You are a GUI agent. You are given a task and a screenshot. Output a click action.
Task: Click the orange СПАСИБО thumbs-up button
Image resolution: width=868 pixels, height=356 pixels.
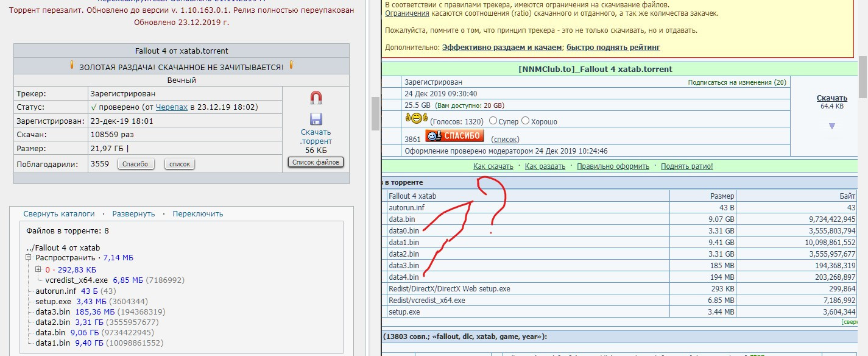click(x=454, y=136)
